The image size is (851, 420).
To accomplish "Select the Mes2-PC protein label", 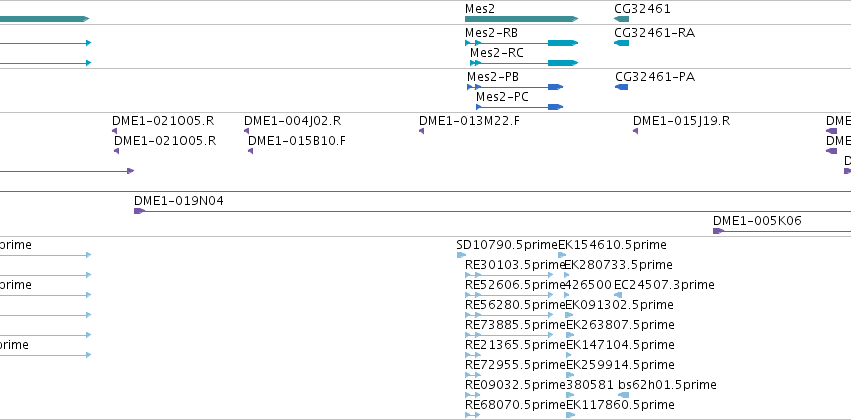I will pos(502,97).
